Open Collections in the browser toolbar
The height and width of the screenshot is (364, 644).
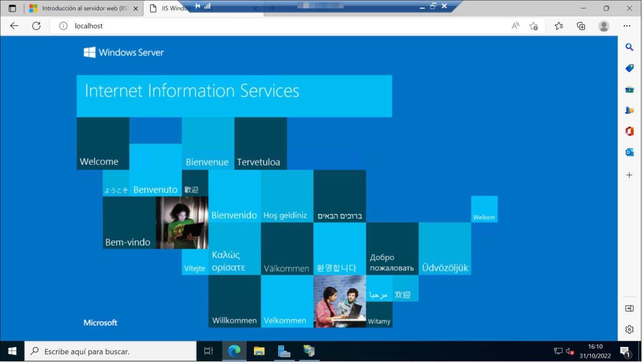[580, 26]
